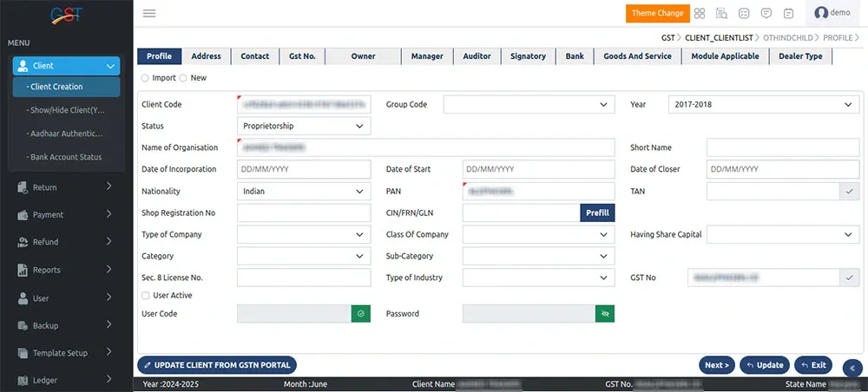
Task: Click the Reports chart sidebar icon
Action: pos(23,270)
